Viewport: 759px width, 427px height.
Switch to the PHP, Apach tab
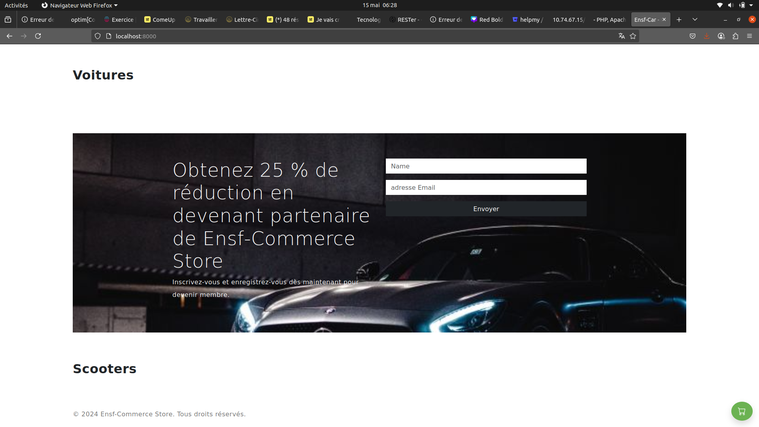click(x=609, y=20)
